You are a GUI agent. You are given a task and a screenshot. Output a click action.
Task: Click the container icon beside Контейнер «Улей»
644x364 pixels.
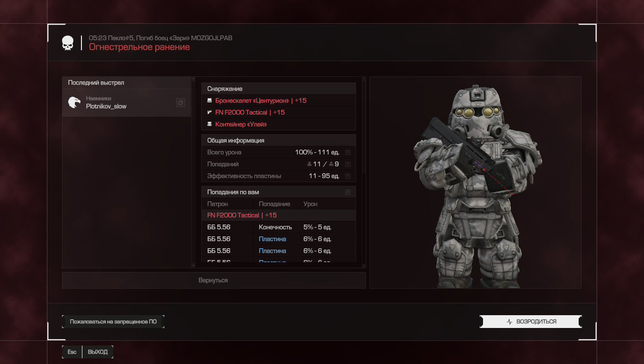pos(209,124)
